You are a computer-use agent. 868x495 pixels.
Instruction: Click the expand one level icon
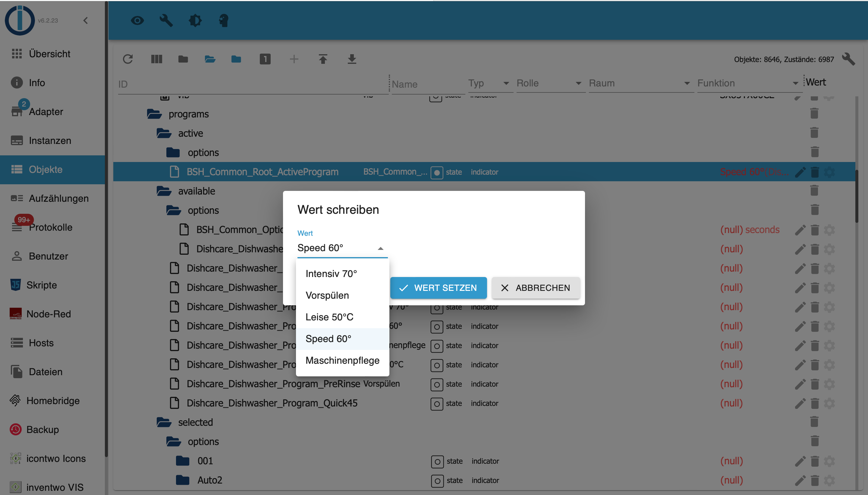click(265, 59)
